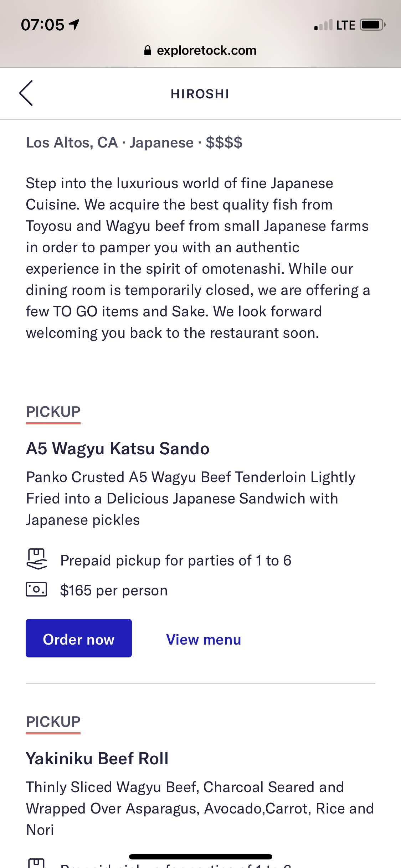
Task: Tap the battery status icon
Action: point(372,25)
